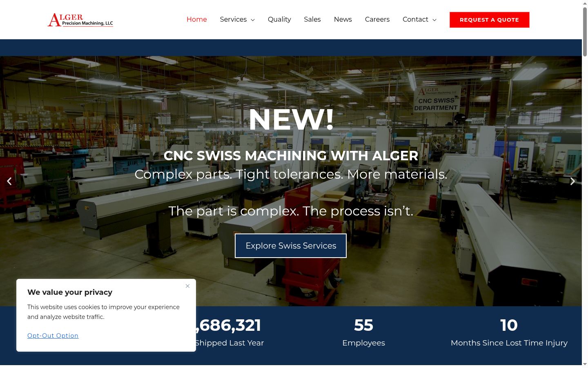Screen dimensions: 588x368
Task: Click the 'NEW!' hero heading
Action: pyautogui.click(x=291, y=119)
